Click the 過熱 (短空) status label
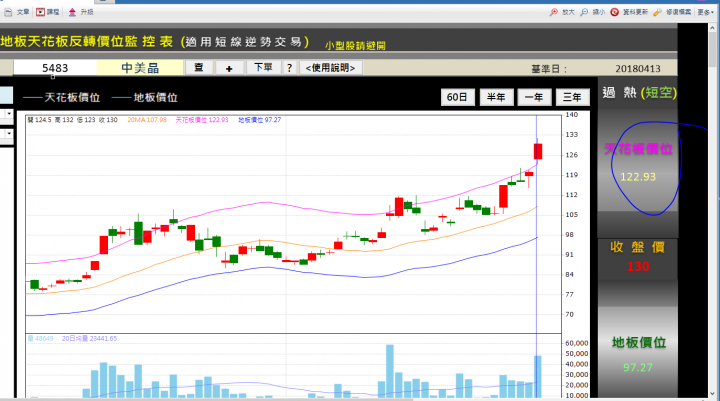 639,93
